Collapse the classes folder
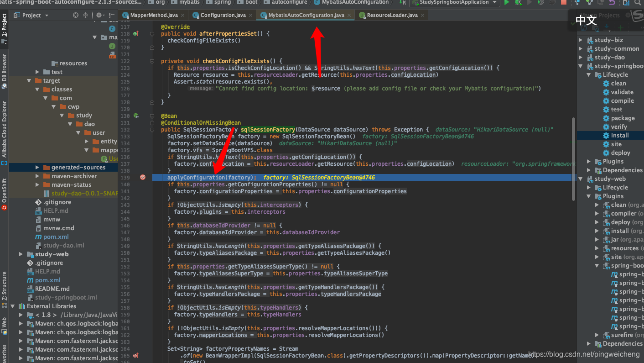 click(37, 89)
